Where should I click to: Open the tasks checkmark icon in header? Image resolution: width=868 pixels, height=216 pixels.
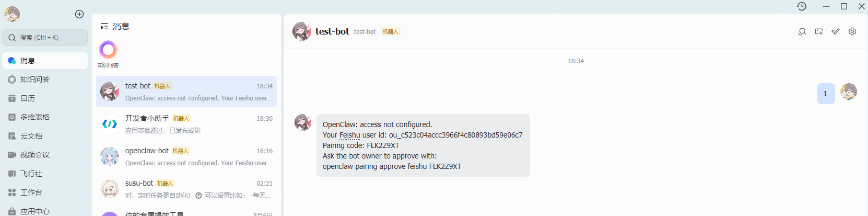coord(836,31)
